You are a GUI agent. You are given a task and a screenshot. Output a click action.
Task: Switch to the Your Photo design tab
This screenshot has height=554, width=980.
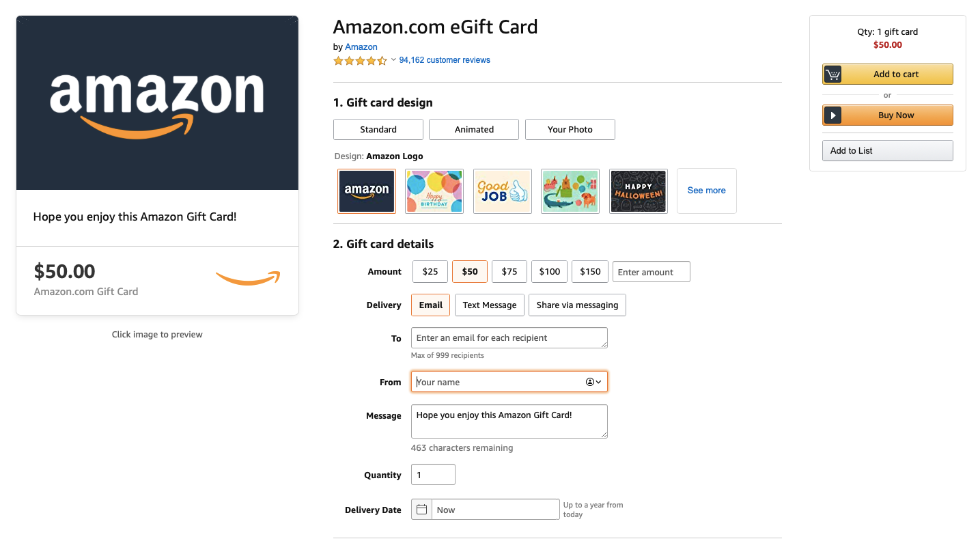click(570, 129)
